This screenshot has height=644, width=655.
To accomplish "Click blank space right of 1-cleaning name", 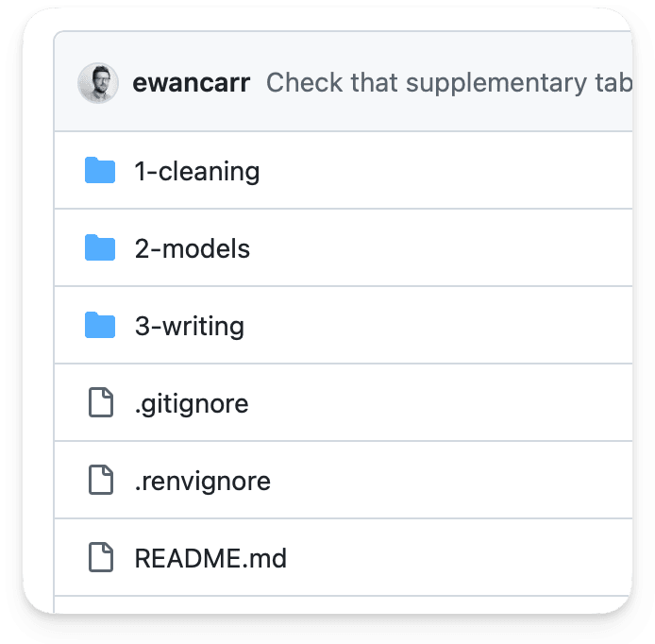I will click(x=444, y=171).
